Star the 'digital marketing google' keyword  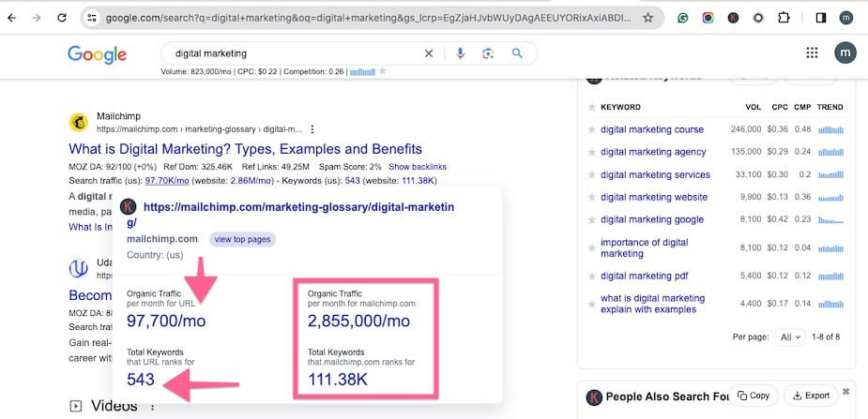592,219
